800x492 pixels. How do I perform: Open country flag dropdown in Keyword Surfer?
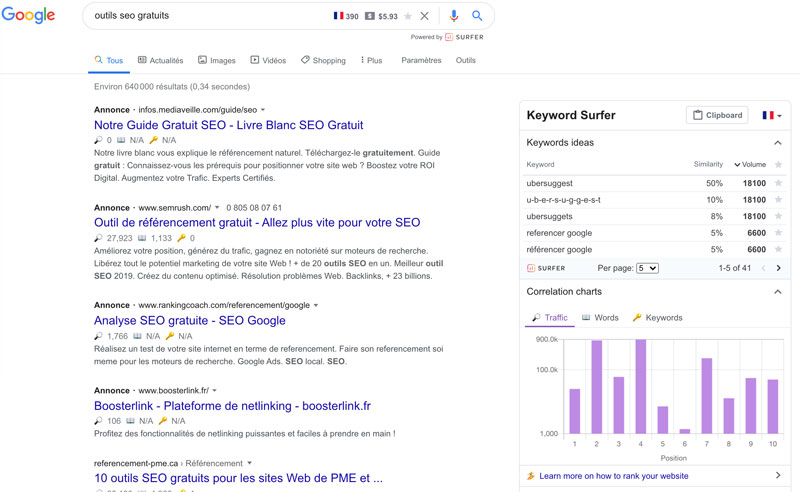[x=772, y=115]
